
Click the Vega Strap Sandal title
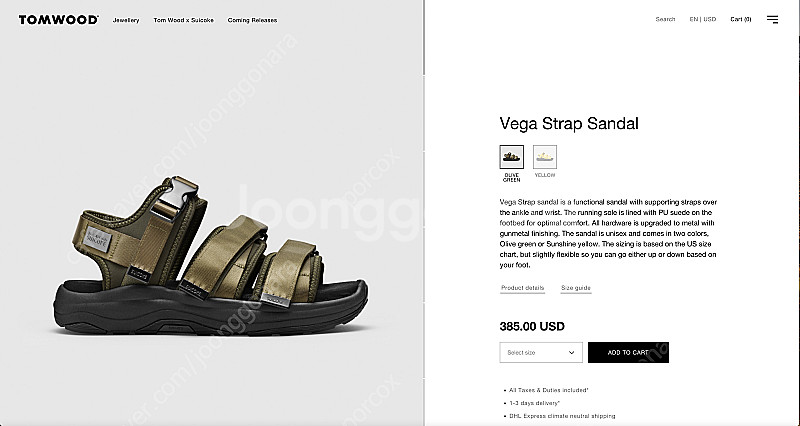click(569, 123)
